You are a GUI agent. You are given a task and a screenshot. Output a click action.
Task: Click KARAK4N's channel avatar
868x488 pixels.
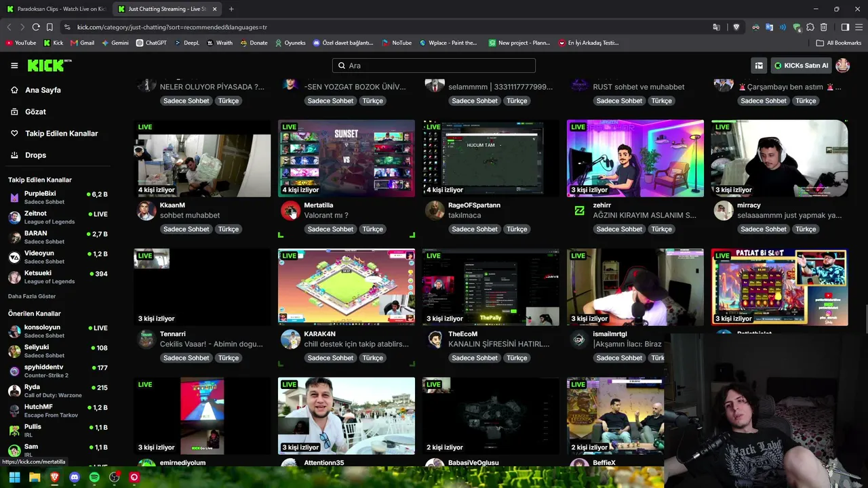pos(290,339)
